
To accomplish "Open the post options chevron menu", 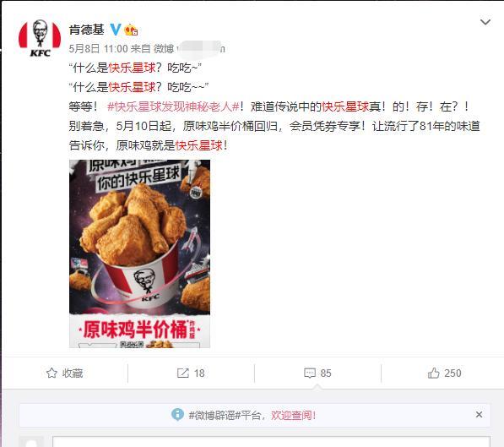I will [485, 22].
